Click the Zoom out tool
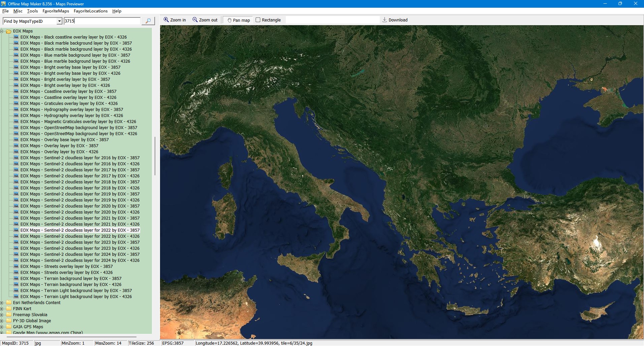This screenshot has height=346, width=644. [205, 20]
